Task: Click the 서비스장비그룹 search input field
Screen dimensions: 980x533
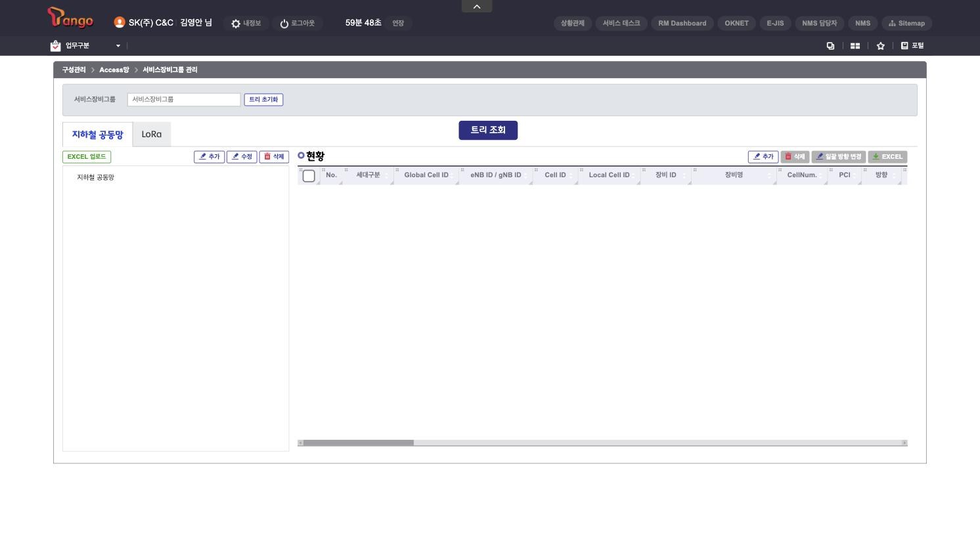Action: (x=184, y=100)
